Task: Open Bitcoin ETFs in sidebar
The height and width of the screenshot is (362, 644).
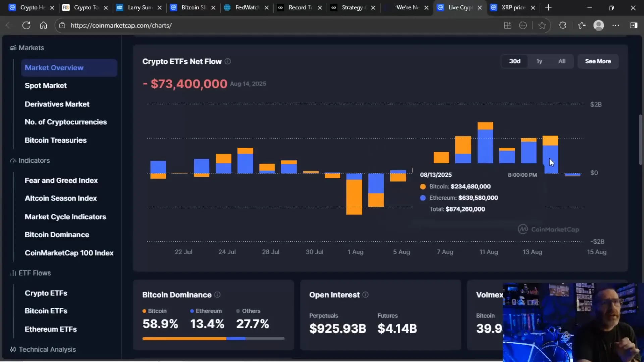Action: point(46,311)
